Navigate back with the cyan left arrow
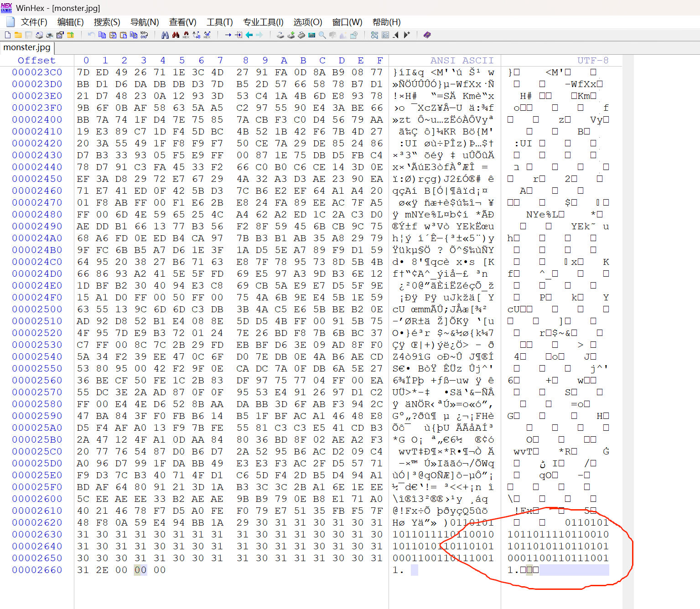This screenshot has height=609, width=700. [x=249, y=35]
